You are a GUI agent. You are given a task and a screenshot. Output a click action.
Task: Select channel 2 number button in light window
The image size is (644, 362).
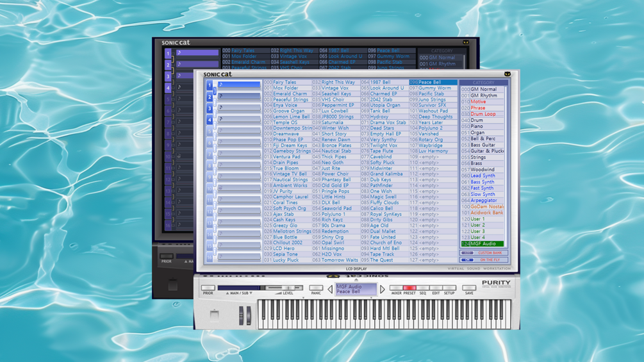[x=210, y=97]
